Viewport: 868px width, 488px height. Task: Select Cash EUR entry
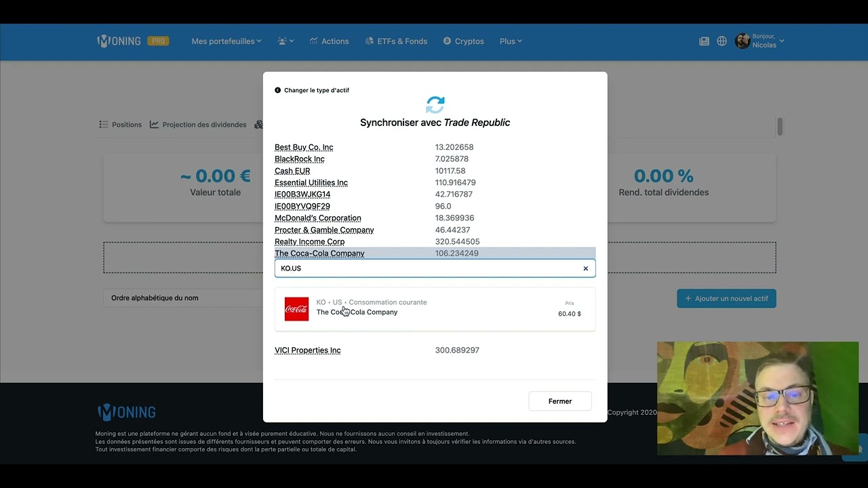point(292,171)
